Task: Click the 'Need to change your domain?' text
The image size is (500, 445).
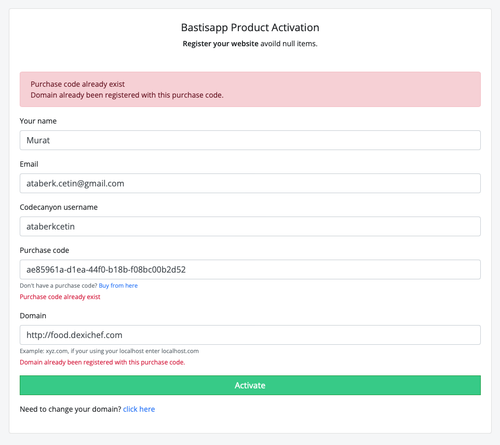Action: tap(70, 409)
